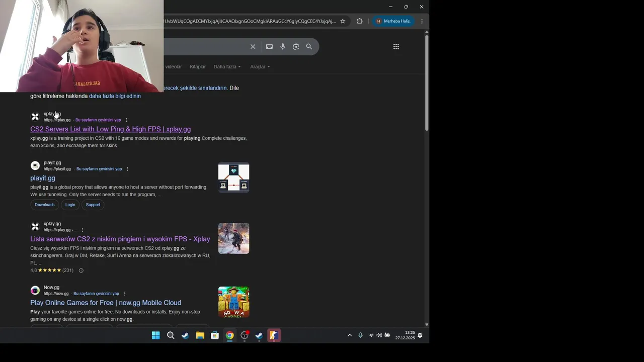Open the on-screen keyboard input tool
This screenshot has width=644, height=362.
tap(269, 47)
